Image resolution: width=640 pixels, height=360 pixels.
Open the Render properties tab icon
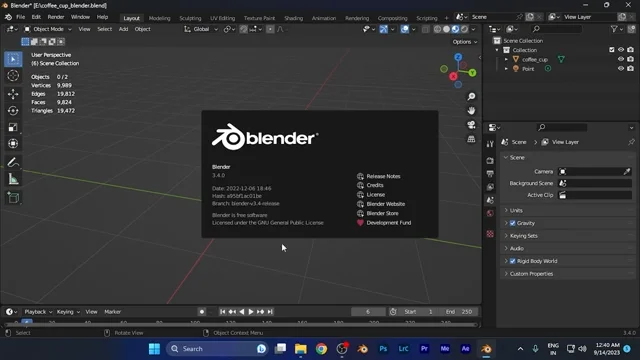point(490,161)
